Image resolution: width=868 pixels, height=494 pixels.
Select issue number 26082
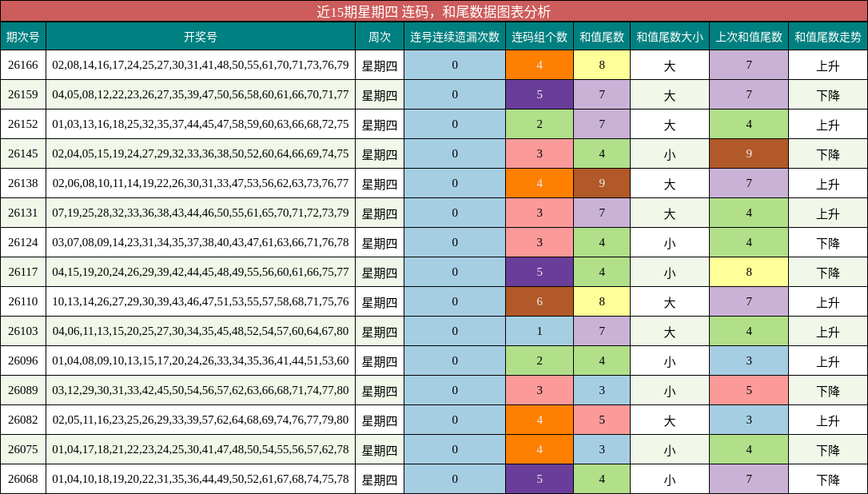[22, 420]
